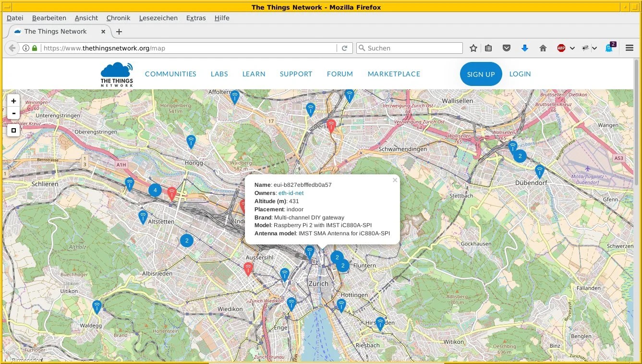Save page with the Pocket icon
This screenshot has width=642, height=364.
pyautogui.click(x=506, y=48)
